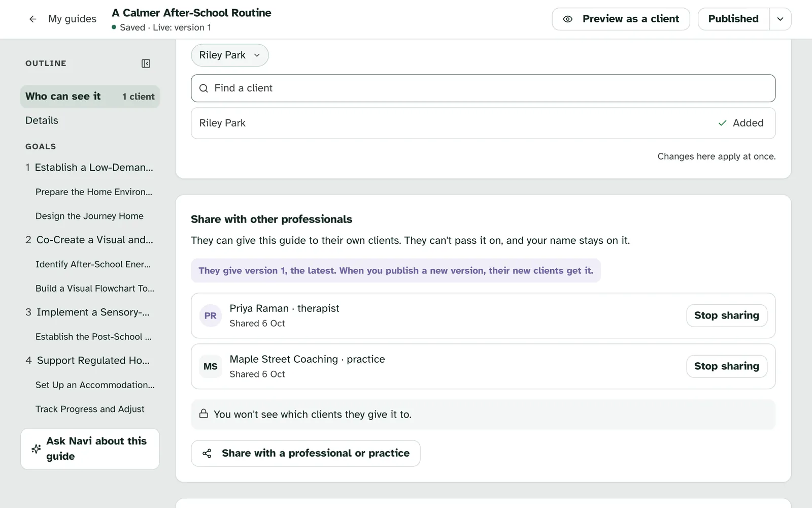Expand the Published options chevron
The image size is (812, 508).
[780, 19]
